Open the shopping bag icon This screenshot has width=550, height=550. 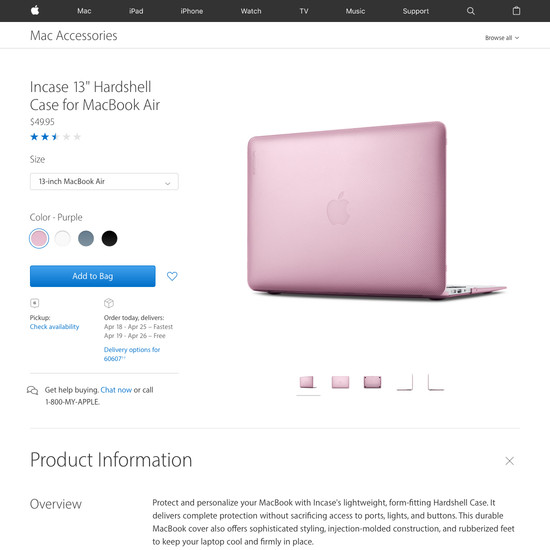coord(516,11)
